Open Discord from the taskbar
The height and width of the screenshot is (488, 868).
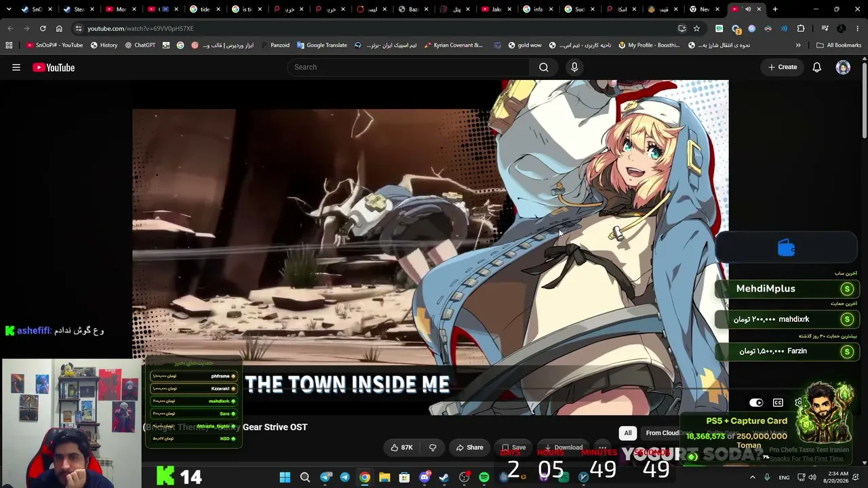(x=425, y=477)
